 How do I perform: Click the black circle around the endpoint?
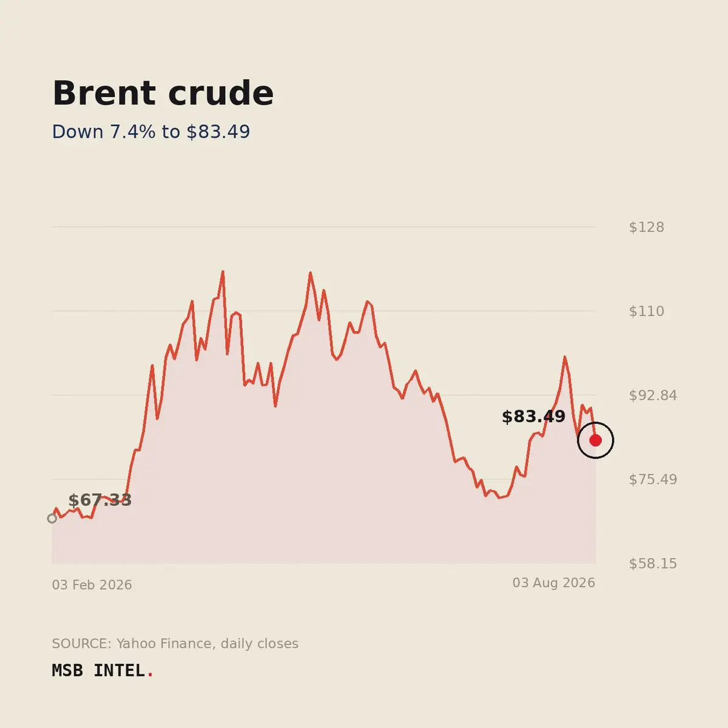pos(595,440)
